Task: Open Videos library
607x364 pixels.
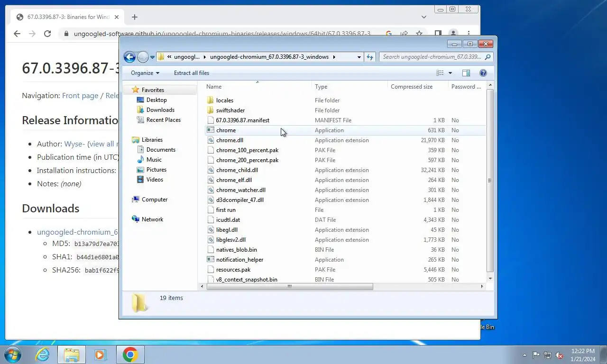Action: pyautogui.click(x=155, y=180)
